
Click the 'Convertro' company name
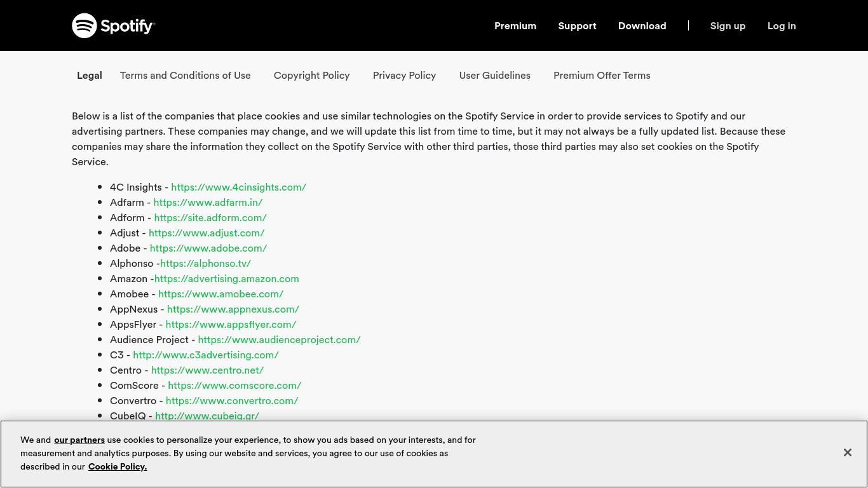[x=133, y=400]
